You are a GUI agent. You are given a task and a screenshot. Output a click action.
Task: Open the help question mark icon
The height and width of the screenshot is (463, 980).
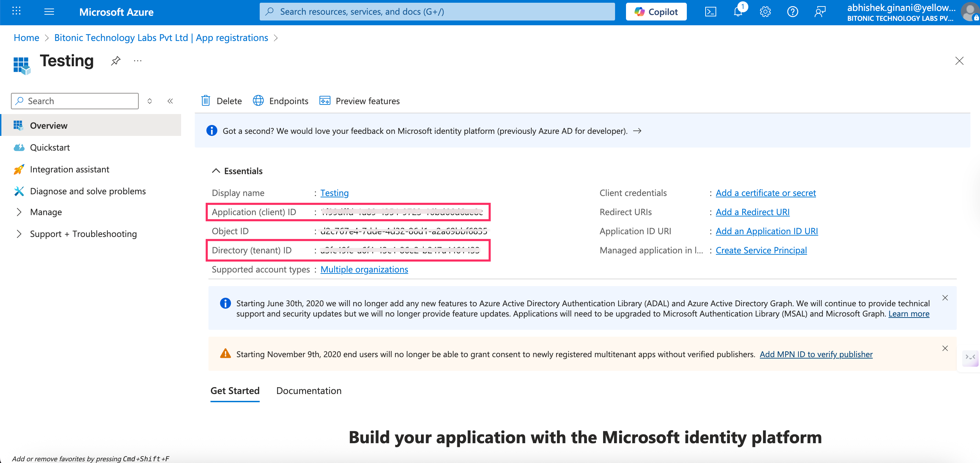(792, 12)
